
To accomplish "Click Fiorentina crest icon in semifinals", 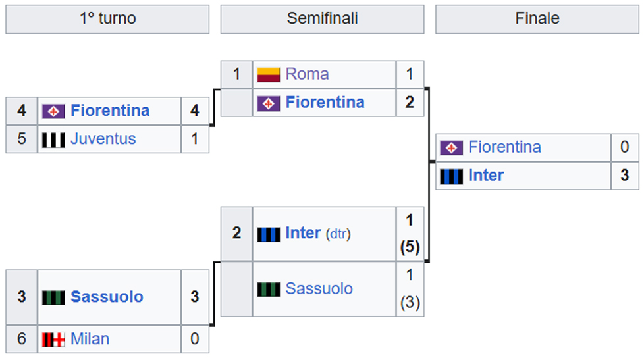I will [268, 103].
